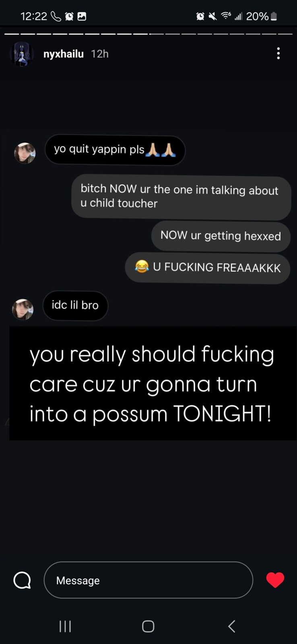
Task: Open the three-dot story options menu
Action: (278, 54)
